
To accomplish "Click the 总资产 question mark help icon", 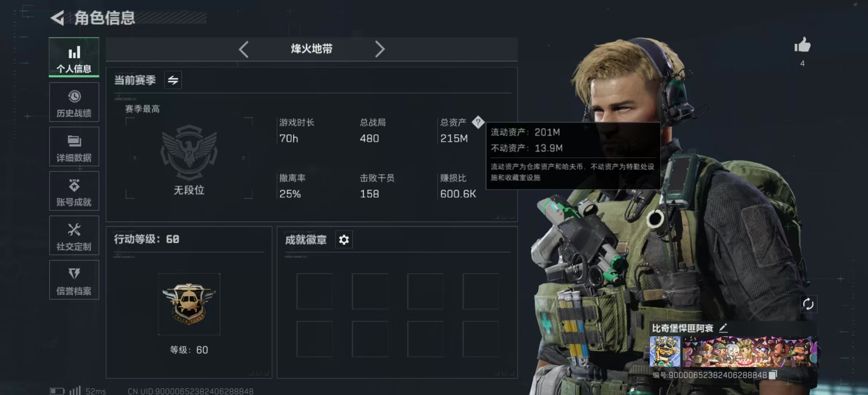I will (478, 122).
